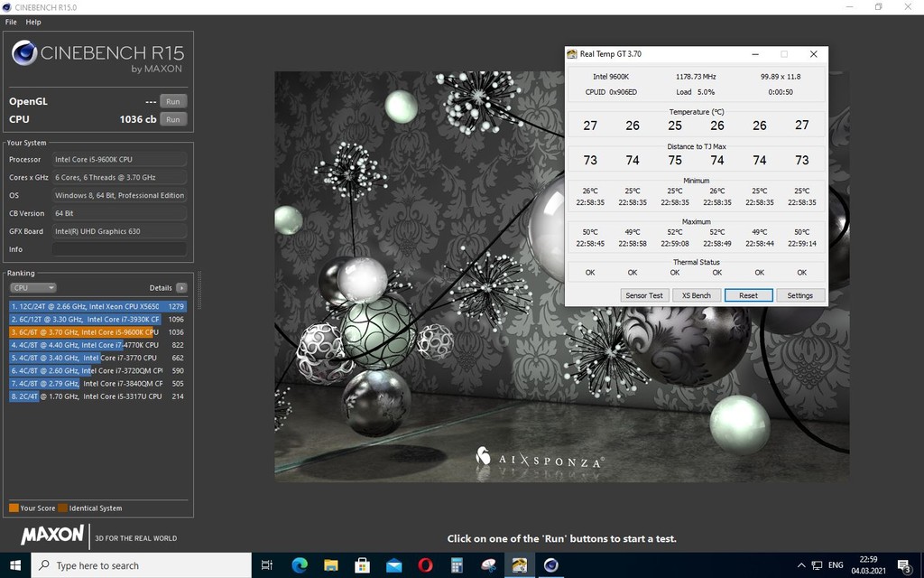This screenshot has width=924, height=578.
Task: Launch XS Bench in Real Temp
Action: point(696,295)
